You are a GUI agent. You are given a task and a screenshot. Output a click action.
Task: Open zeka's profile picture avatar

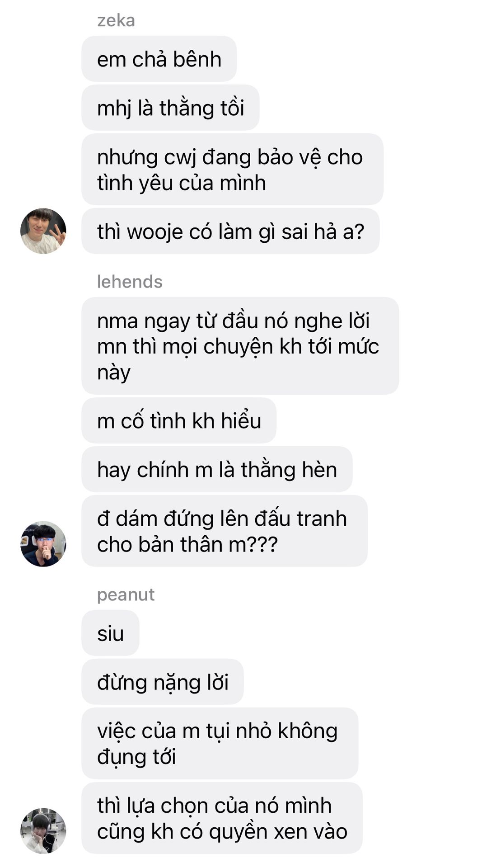pos(43,231)
